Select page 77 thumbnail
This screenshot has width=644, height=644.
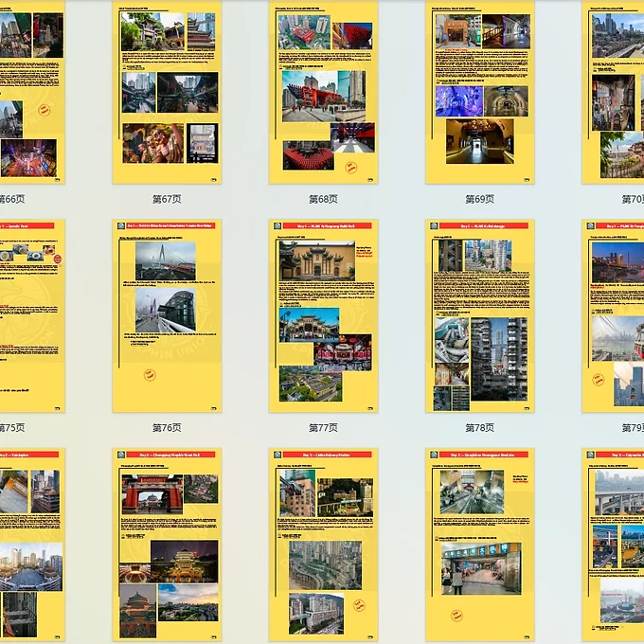[323, 315]
